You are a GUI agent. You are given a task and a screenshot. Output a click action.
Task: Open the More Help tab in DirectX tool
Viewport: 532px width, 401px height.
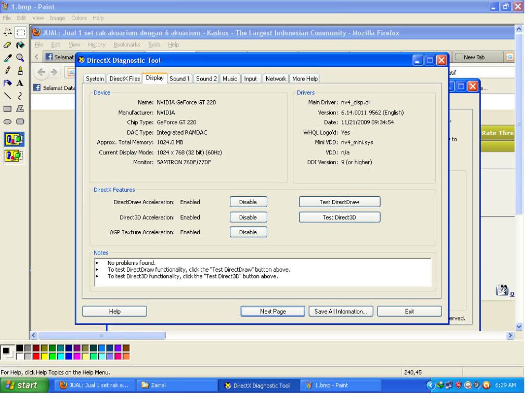[305, 78]
